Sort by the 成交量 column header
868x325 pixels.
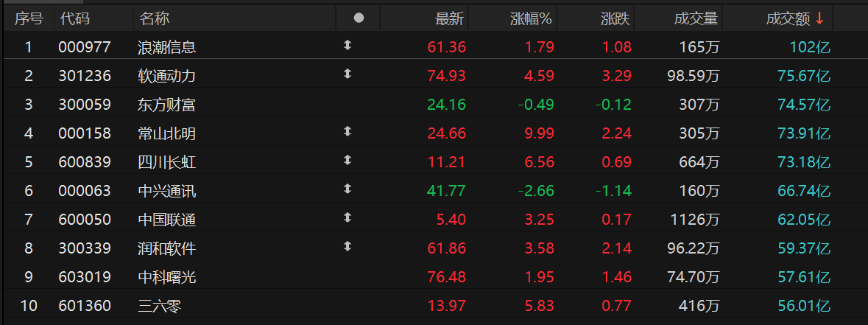click(x=696, y=19)
